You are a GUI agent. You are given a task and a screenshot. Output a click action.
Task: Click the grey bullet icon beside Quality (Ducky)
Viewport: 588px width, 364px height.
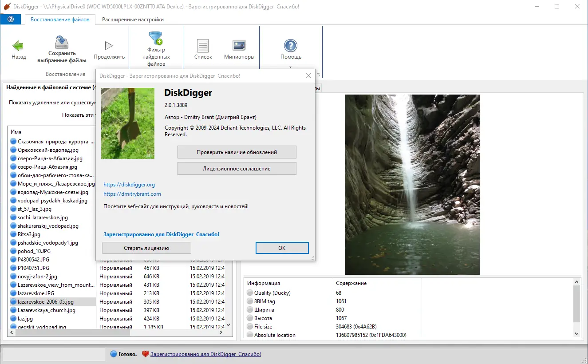click(x=250, y=293)
